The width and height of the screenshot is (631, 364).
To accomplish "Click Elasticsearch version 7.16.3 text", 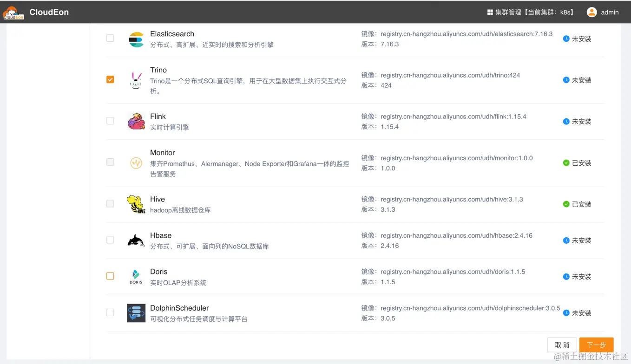I will click(x=390, y=44).
